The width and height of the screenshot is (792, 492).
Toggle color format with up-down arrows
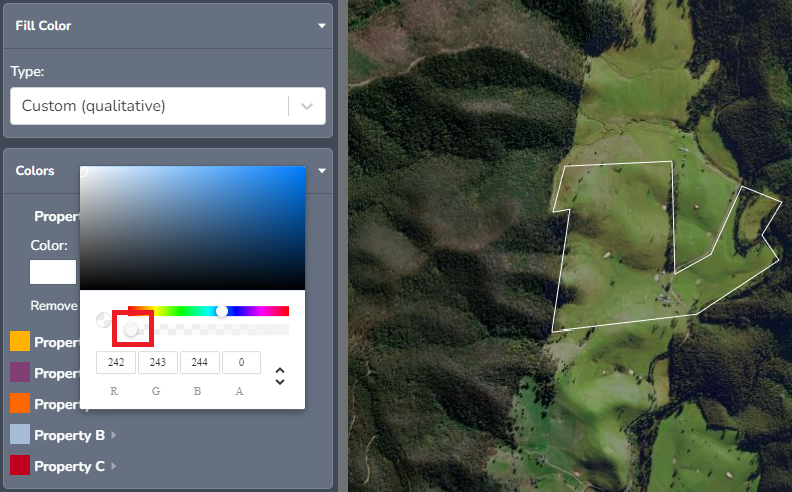[280, 376]
